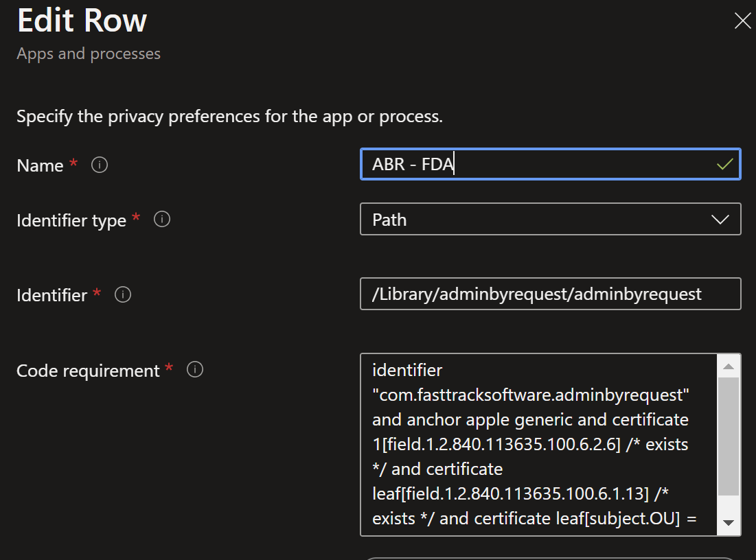Click into the Name field with ABR - FDA
This screenshot has width=756, height=560.
pyautogui.click(x=550, y=164)
